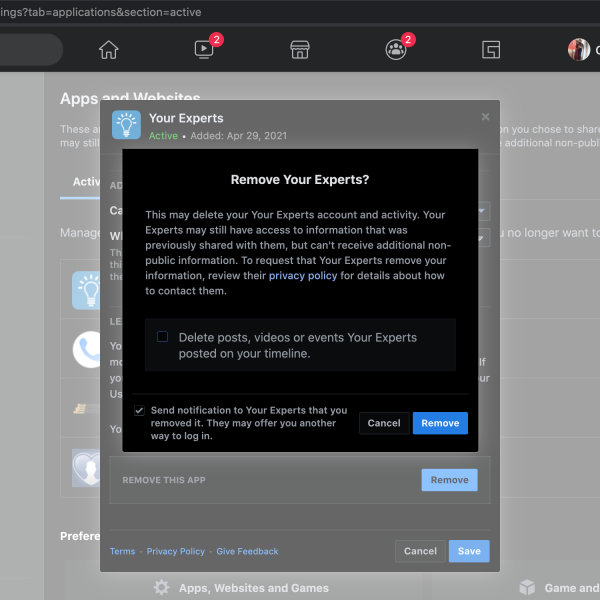Click the Facebook search field

click(31, 50)
